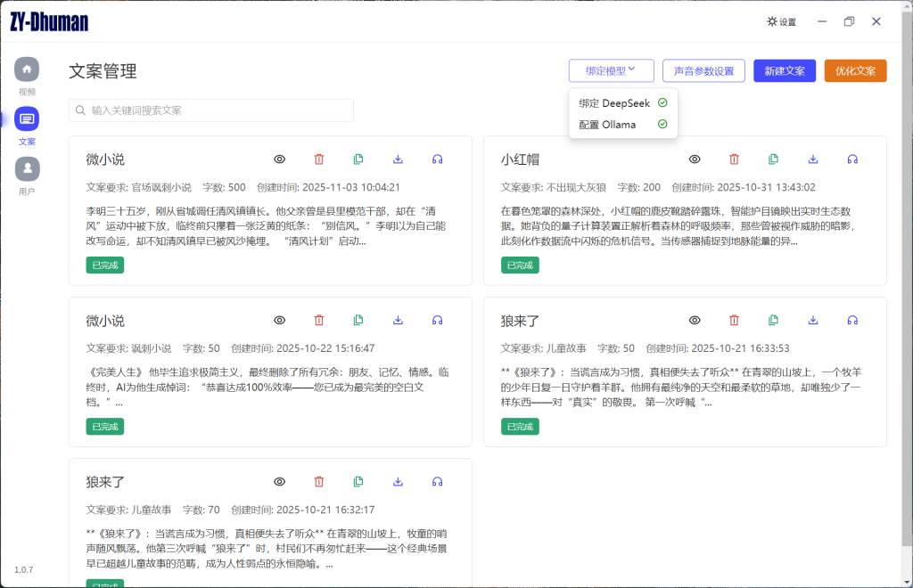Go to 用户 page in sidebar
This screenshot has height=588, width=913.
point(27,169)
